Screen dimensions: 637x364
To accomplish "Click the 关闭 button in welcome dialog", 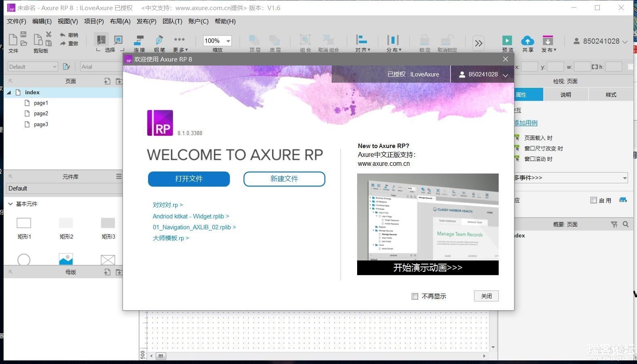I will pos(486,296).
